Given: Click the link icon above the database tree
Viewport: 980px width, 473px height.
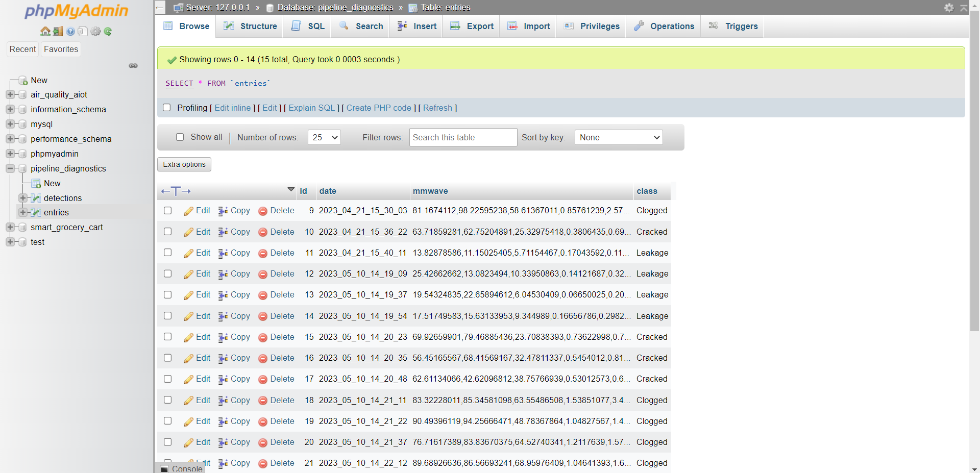Looking at the screenshot, I should [133, 66].
